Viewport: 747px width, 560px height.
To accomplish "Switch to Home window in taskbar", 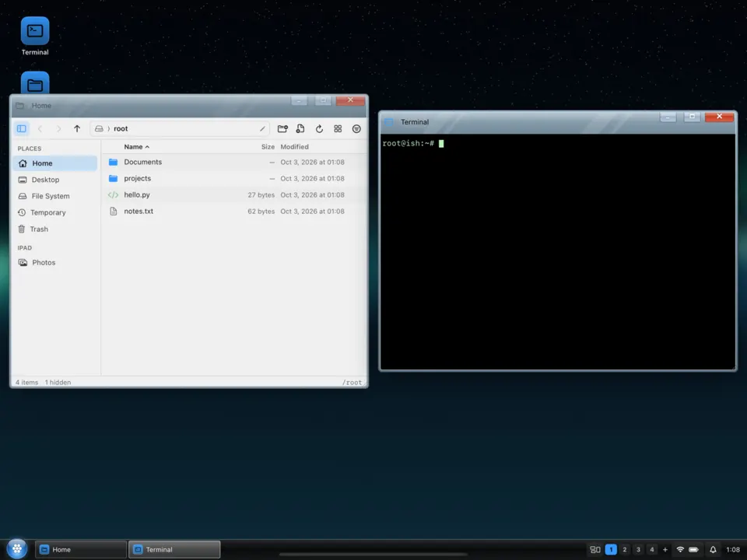I will [80, 550].
